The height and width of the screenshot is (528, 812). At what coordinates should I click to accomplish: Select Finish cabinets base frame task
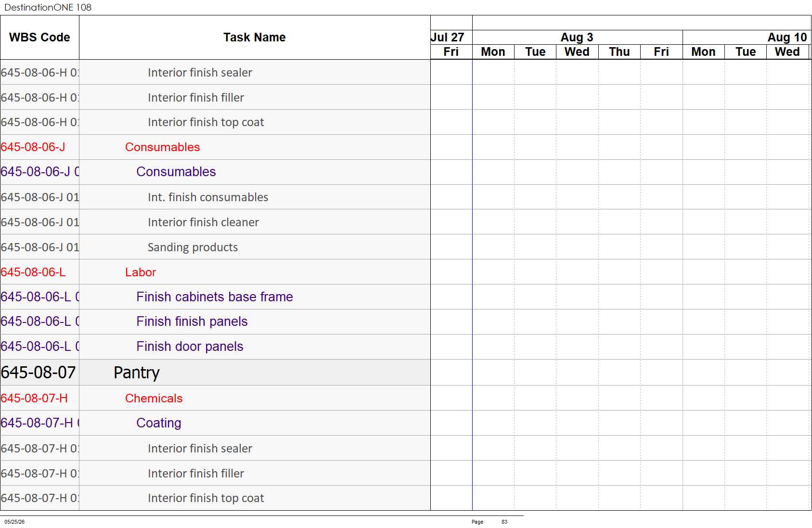click(x=215, y=297)
